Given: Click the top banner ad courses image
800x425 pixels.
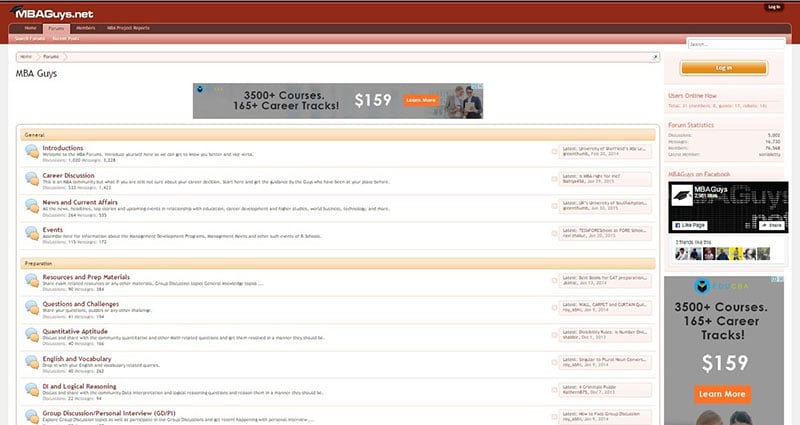Looking at the screenshot, I should [338, 101].
